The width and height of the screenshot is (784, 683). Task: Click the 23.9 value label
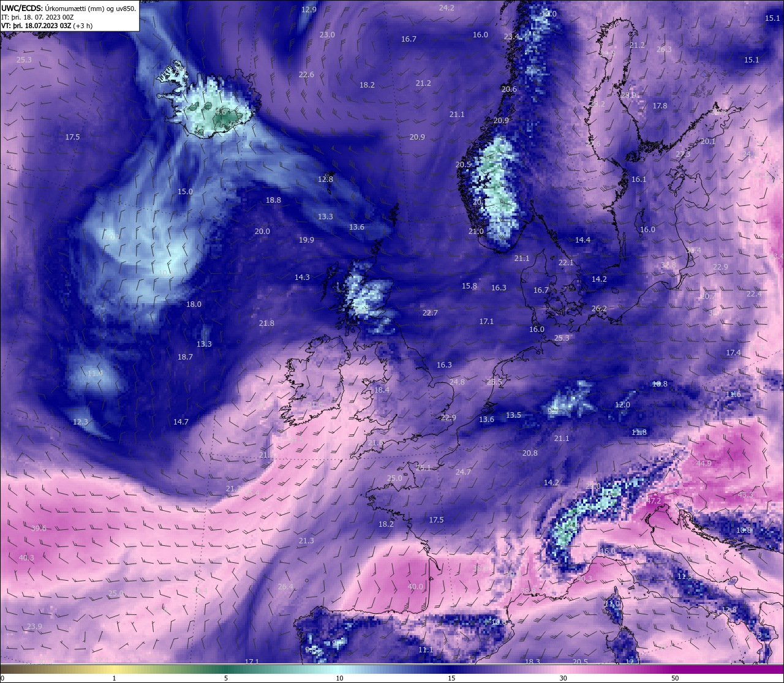[x=34, y=627]
